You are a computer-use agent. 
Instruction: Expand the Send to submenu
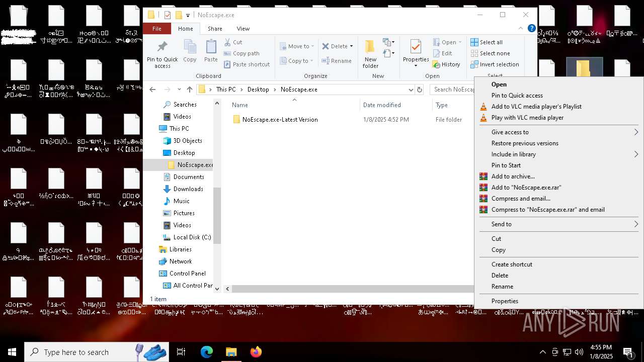pos(558,224)
